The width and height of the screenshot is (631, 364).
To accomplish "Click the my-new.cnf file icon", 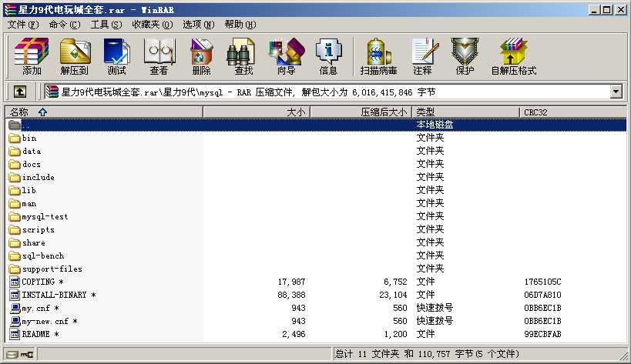I will tap(15, 321).
